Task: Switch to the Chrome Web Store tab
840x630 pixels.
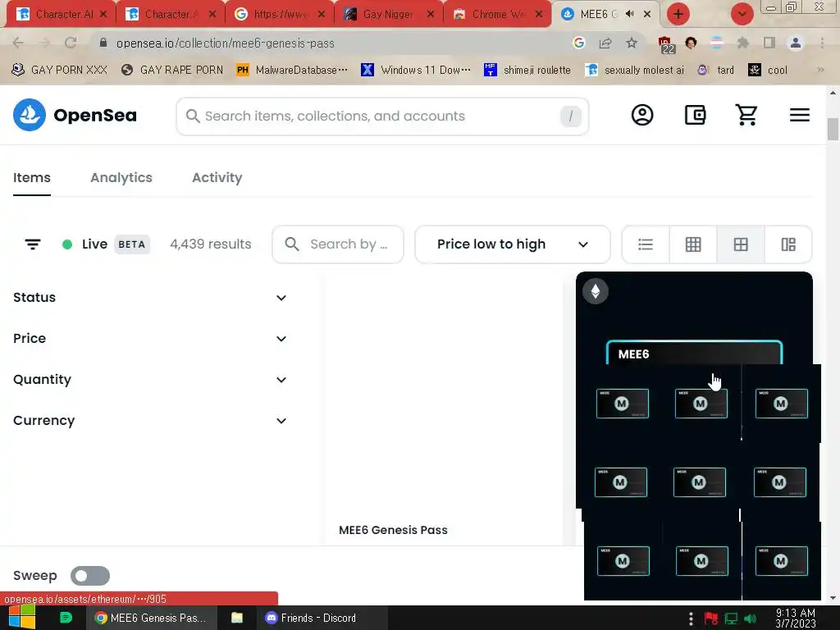Action: 496,14
